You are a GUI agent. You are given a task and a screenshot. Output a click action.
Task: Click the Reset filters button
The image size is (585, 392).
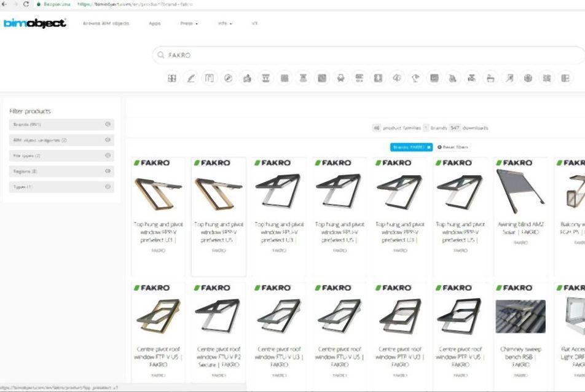click(452, 147)
